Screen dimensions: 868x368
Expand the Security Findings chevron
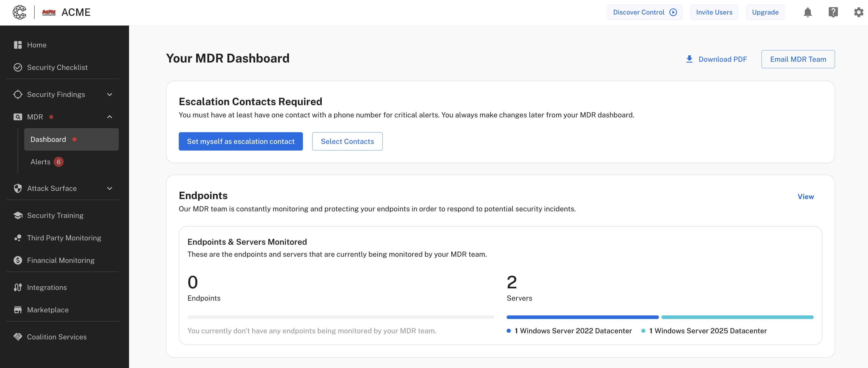click(109, 94)
